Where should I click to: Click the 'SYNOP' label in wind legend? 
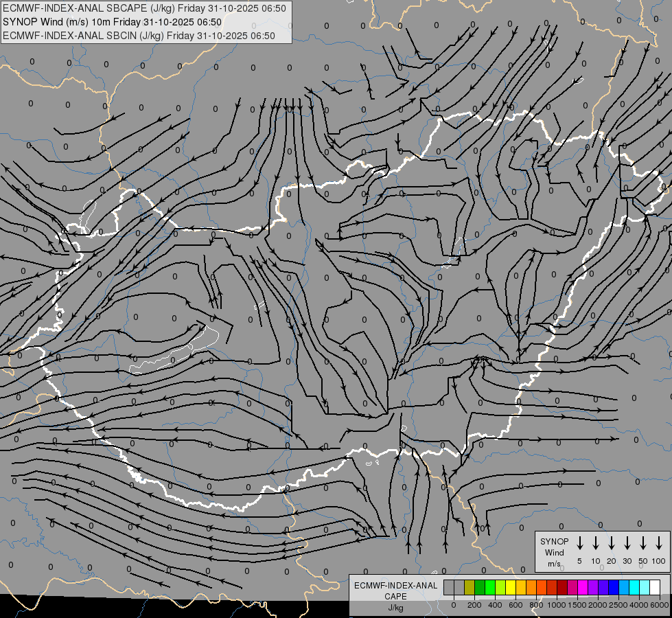tap(554, 541)
